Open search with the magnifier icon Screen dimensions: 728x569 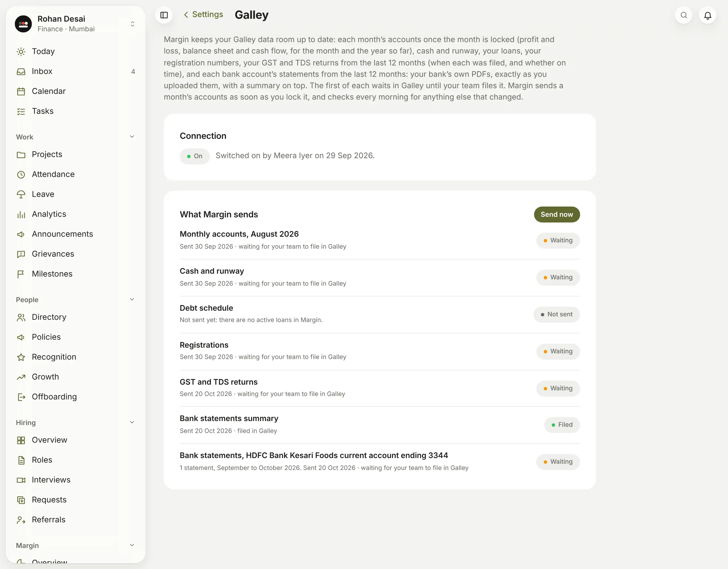[x=684, y=15]
